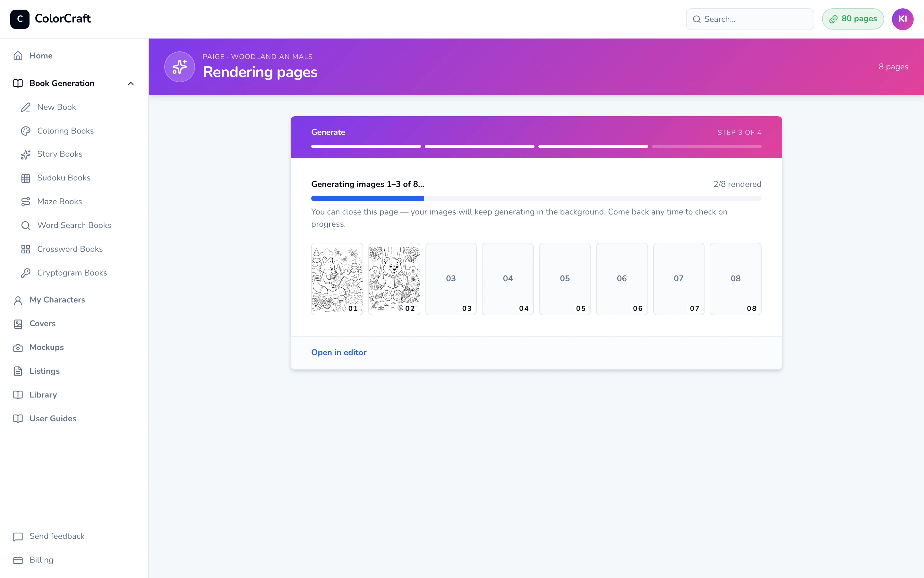This screenshot has height=578, width=924.
Task: Open the KI user avatar menu
Action: coord(903,19)
